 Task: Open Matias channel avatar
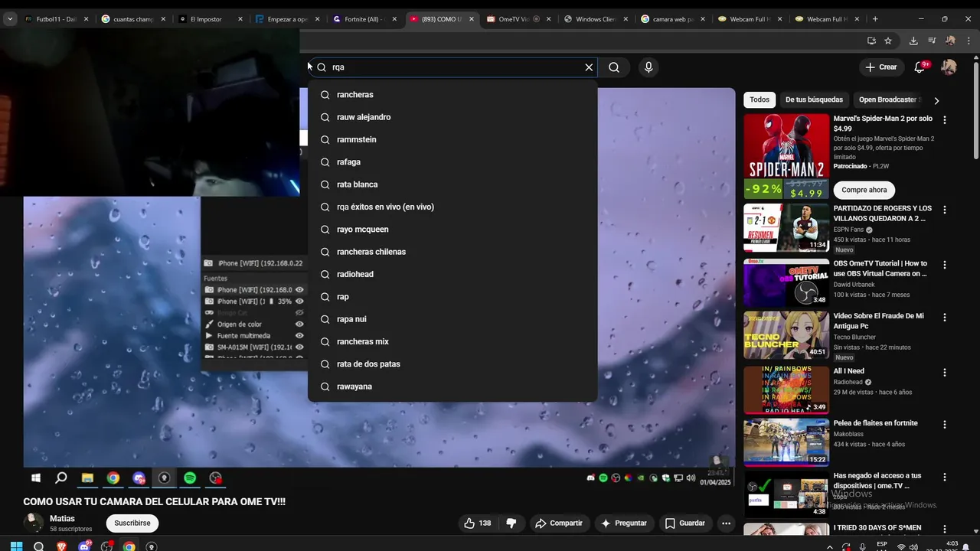(x=34, y=523)
